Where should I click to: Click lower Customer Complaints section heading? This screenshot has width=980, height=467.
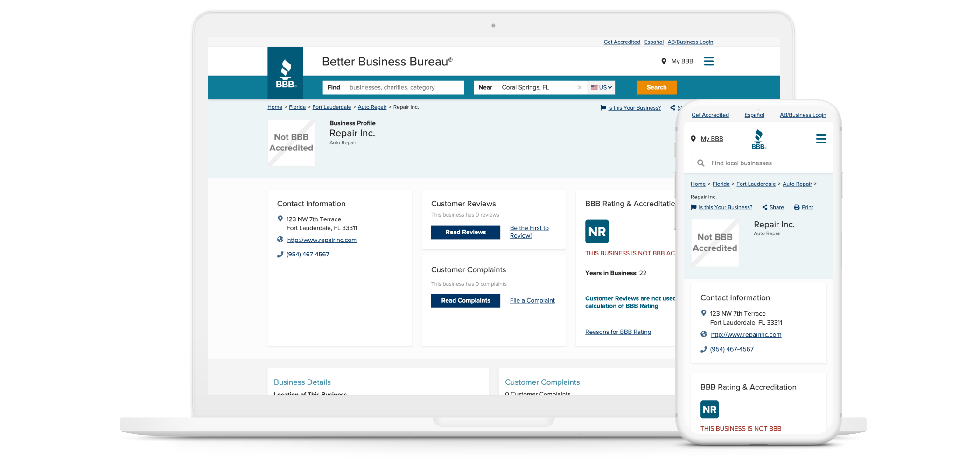[x=542, y=382]
